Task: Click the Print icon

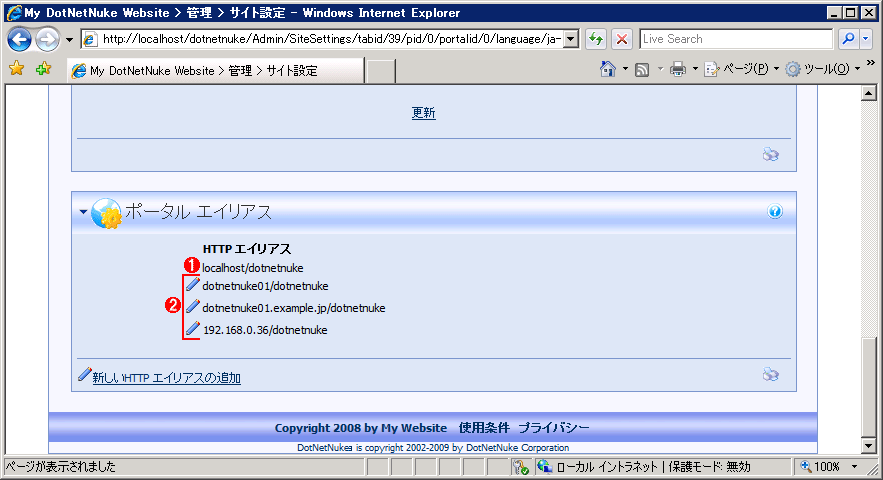Action: click(x=677, y=69)
